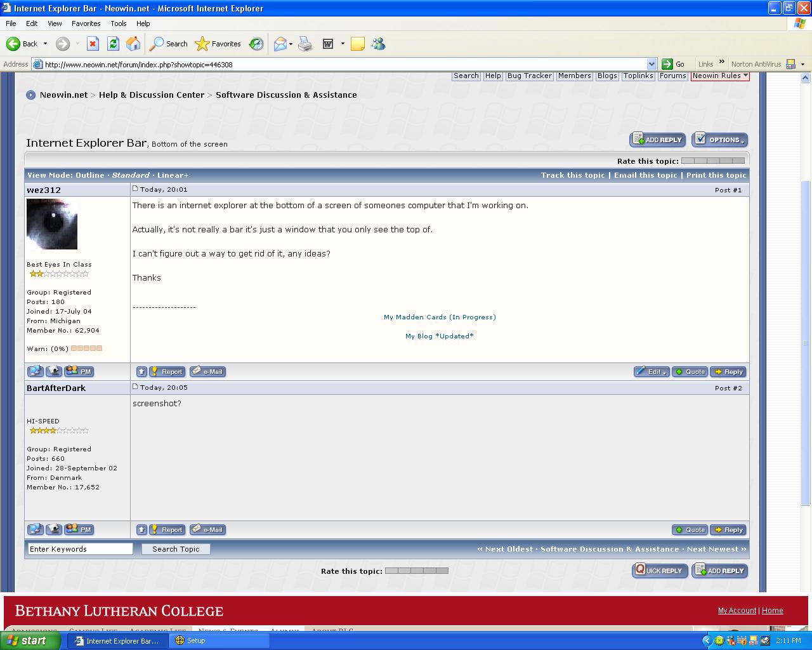Click the Track this topic link
812x650 pixels.
click(572, 175)
